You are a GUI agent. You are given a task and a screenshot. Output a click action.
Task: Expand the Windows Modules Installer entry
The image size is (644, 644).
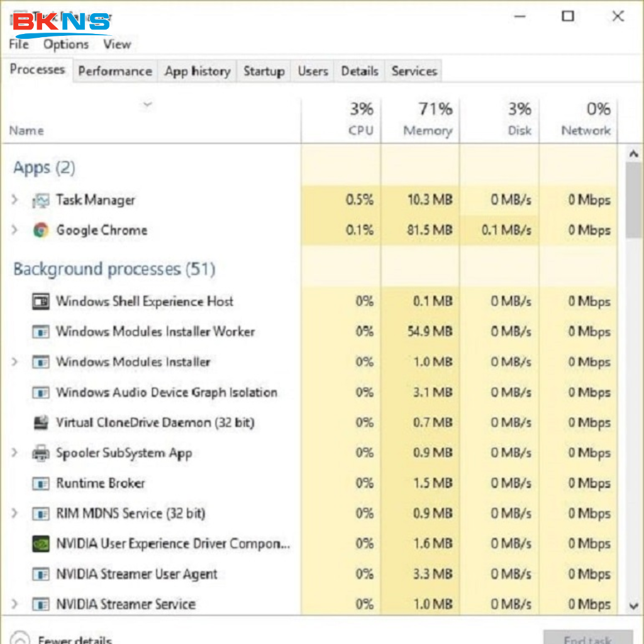(x=14, y=362)
